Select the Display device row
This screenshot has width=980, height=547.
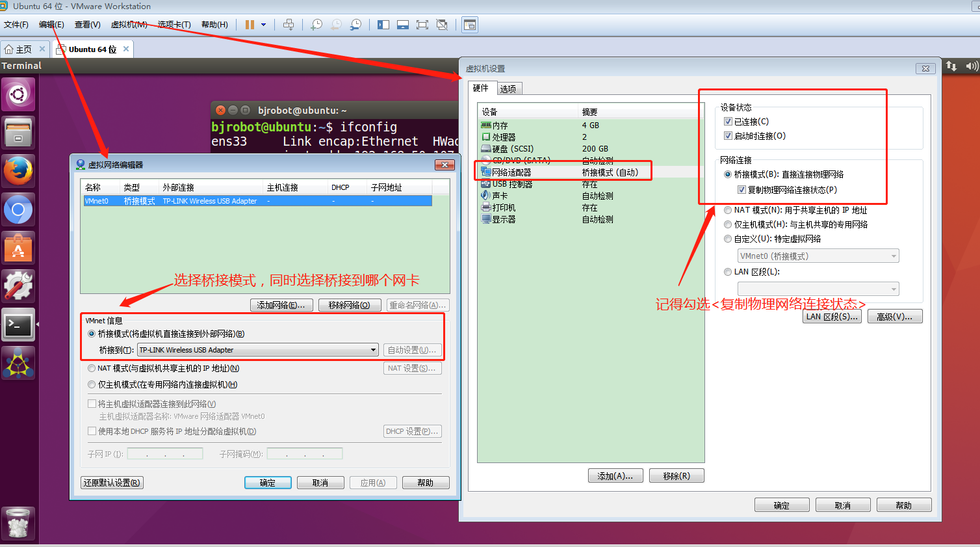590,219
